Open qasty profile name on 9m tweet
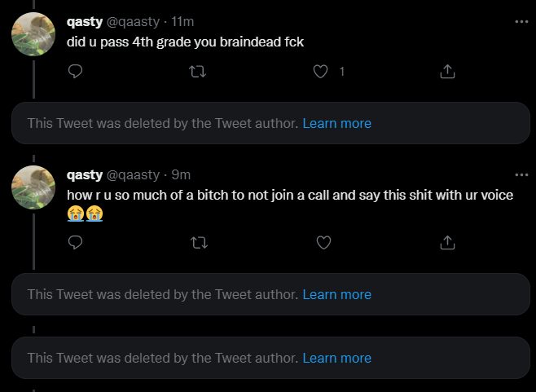536x392 pixels. tap(85, 174)
